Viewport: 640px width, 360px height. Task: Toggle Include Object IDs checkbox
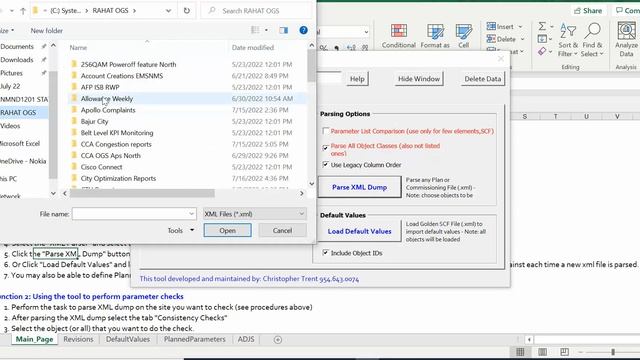coord(325,253)
